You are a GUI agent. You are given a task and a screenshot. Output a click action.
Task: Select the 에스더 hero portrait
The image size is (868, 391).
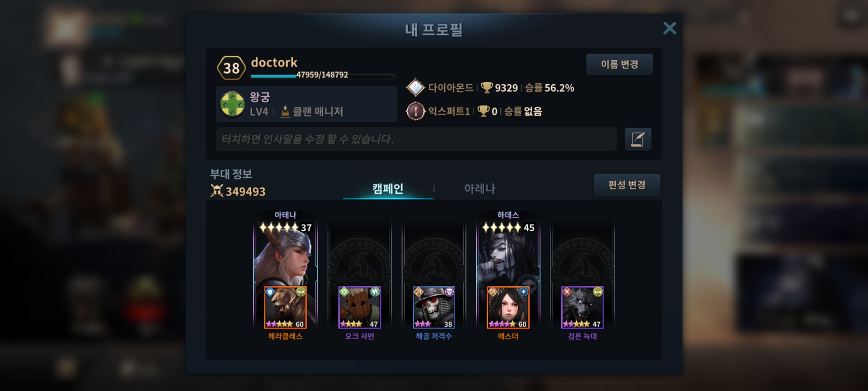508,307
